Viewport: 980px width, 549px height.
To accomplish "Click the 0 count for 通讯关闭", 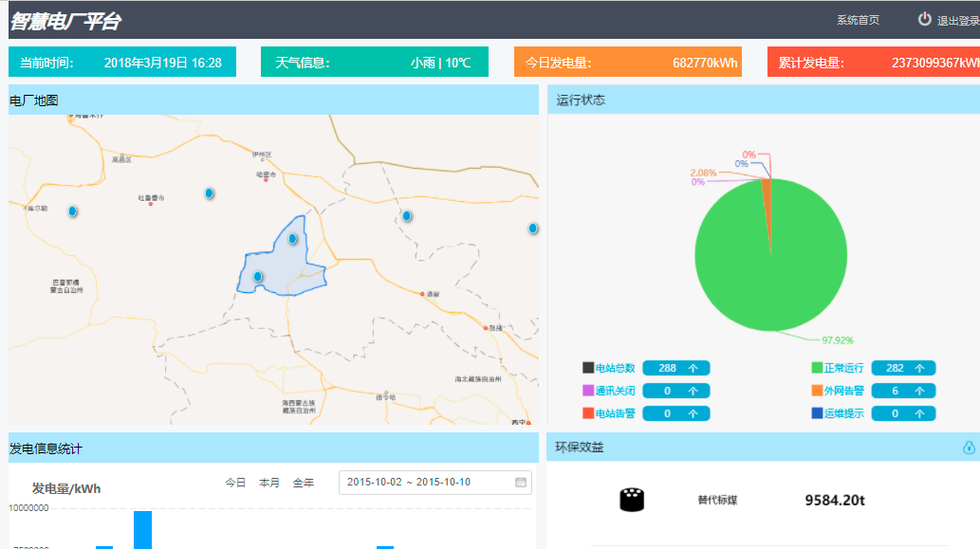I will click(x=667, y=391).
